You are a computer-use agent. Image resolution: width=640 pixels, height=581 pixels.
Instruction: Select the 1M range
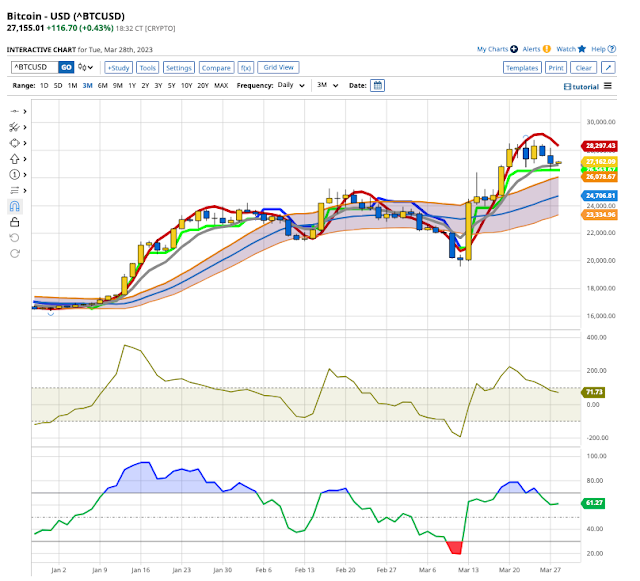coord(73,86)
